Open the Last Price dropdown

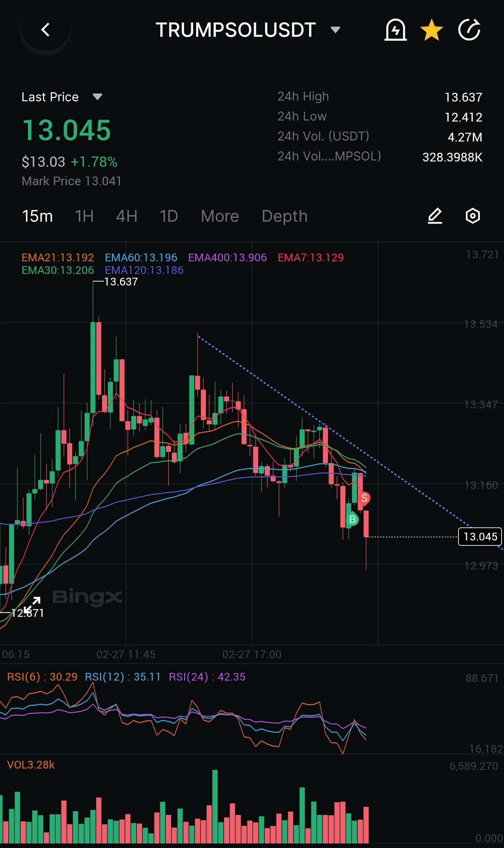[97, 97]
